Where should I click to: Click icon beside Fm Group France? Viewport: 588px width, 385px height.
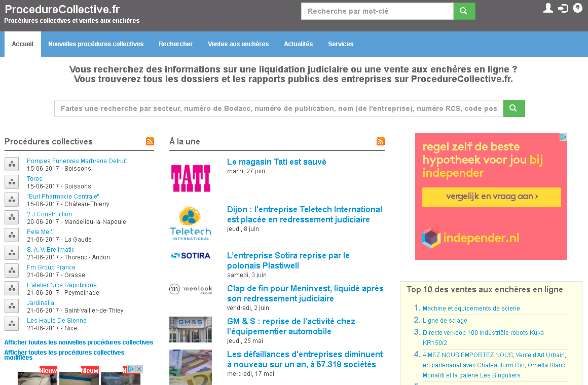12,271
